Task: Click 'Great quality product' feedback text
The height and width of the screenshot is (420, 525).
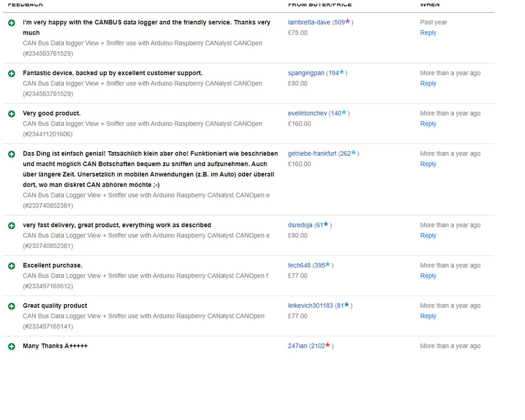Action: point(55,306)
